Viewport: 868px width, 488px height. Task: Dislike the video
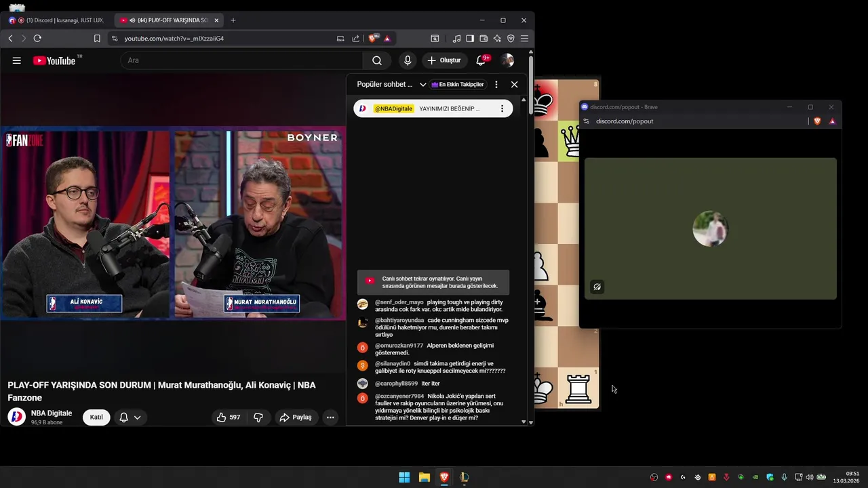(x=258, y=418)
